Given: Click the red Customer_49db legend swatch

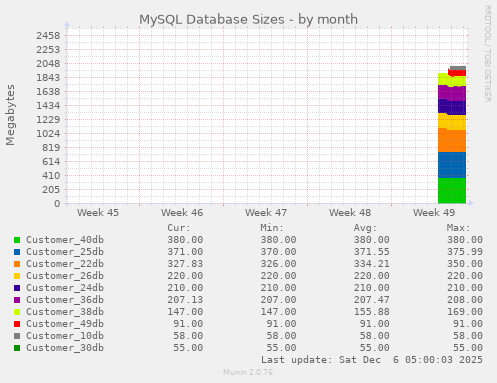Looking at the screenshot, I should [17, 324].
